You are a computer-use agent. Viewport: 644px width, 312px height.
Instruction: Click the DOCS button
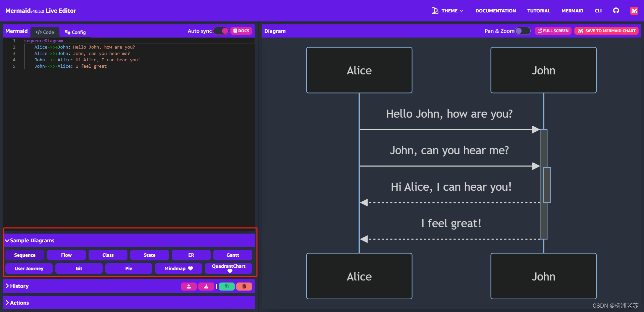tap(241, 31)
